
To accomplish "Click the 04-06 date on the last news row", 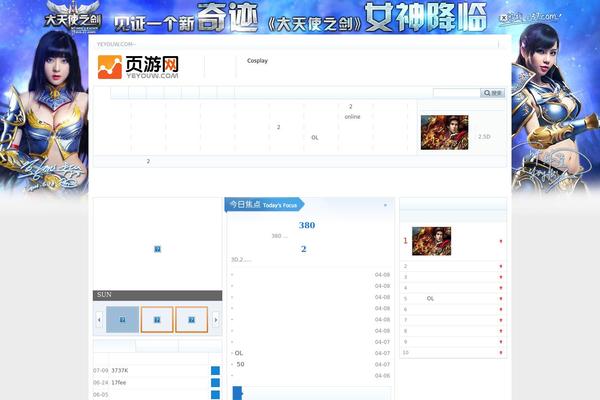I will click(382, 376).
